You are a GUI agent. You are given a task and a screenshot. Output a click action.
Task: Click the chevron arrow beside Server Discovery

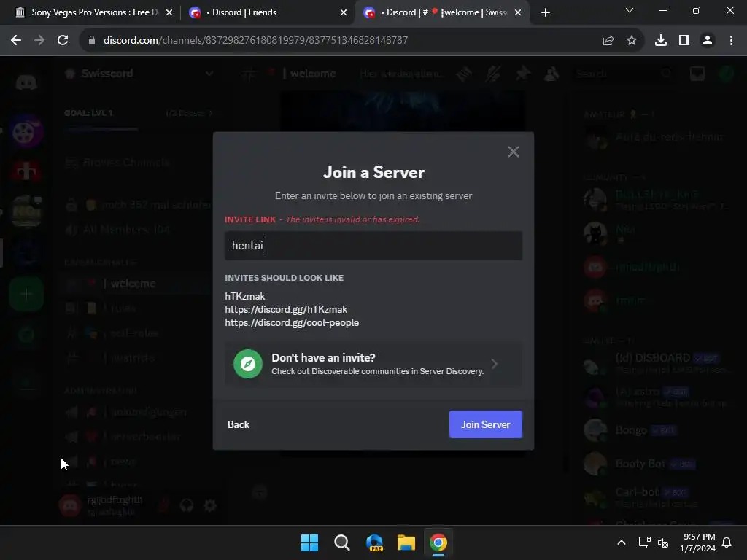click(x=495, y=364)
